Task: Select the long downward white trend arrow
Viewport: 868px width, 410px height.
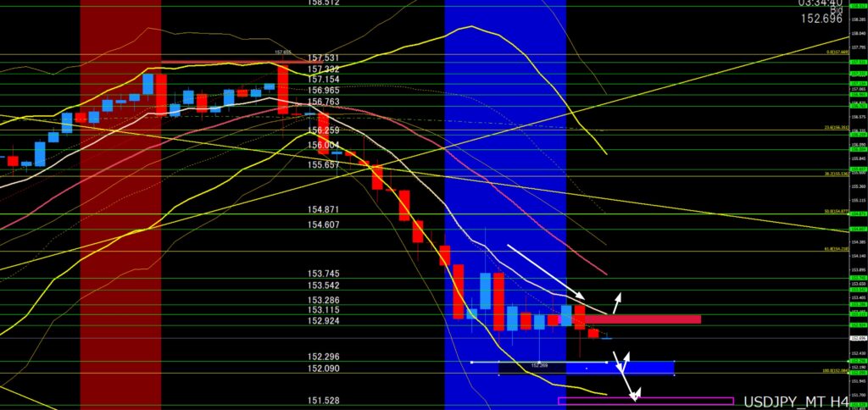Action: point(544,271)
